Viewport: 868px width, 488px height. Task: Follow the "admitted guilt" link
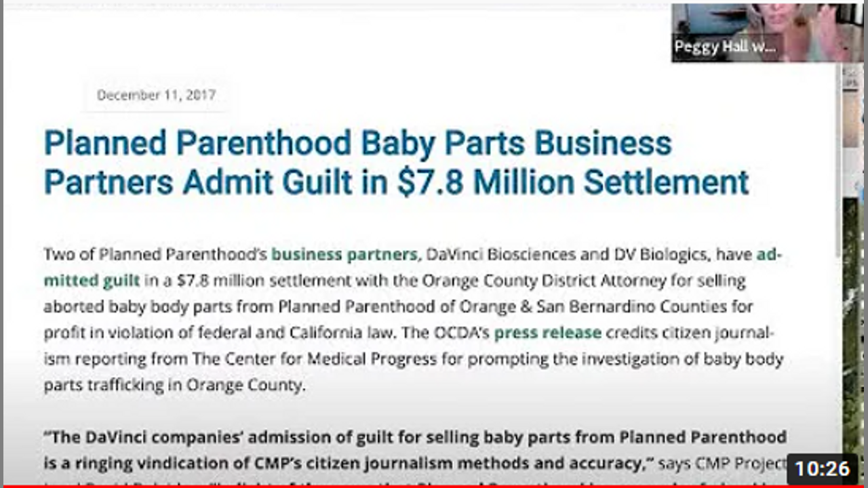(92, 280)
